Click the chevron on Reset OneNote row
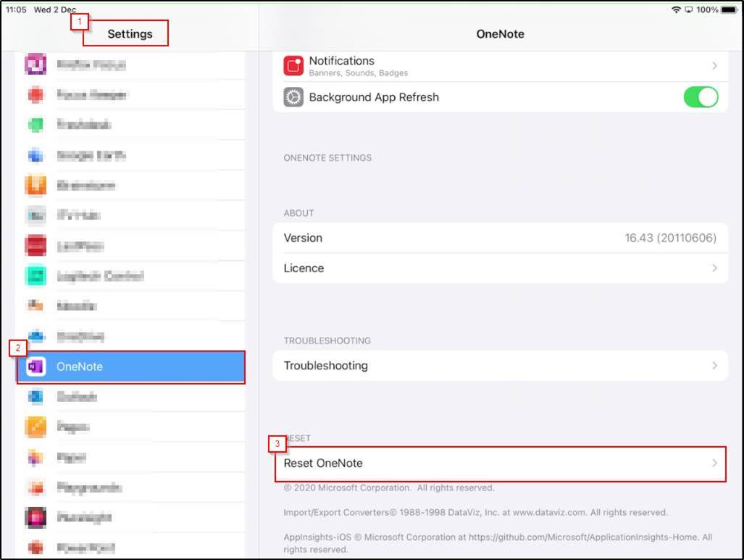The width and height of the screenshot is (744, 560). coord(714,463)
